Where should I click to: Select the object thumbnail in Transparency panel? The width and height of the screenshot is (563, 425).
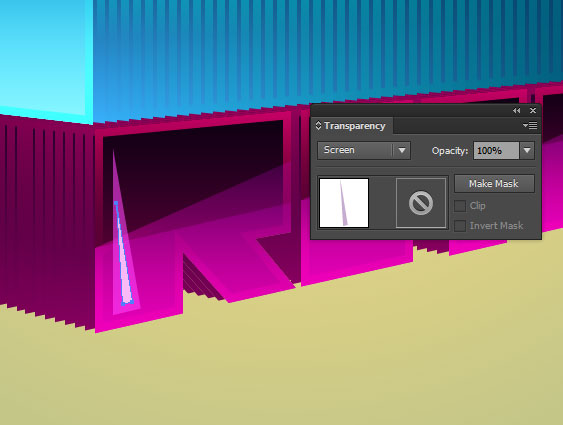(344, 203)
